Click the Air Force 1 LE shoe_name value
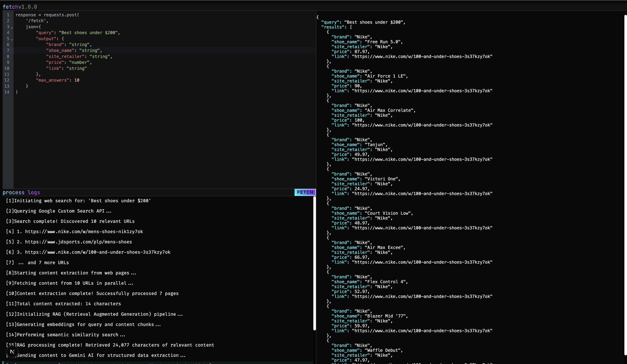 (386, 76)
